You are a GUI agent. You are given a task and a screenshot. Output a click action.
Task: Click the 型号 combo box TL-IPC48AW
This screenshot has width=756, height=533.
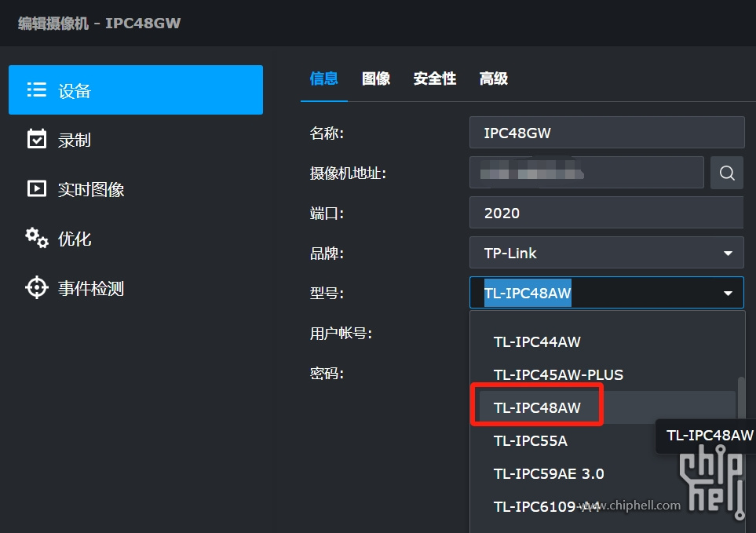[607, 293]
